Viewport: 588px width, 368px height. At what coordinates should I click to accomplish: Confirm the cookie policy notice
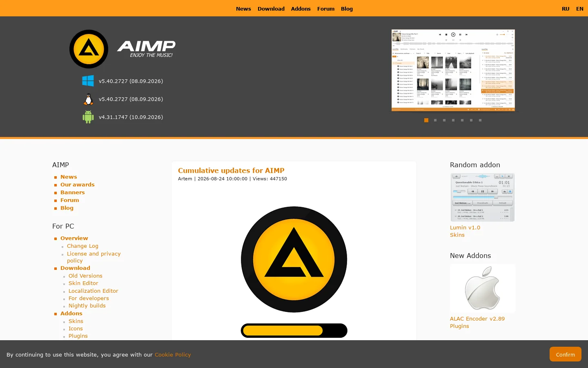click(x=566, y=355)
